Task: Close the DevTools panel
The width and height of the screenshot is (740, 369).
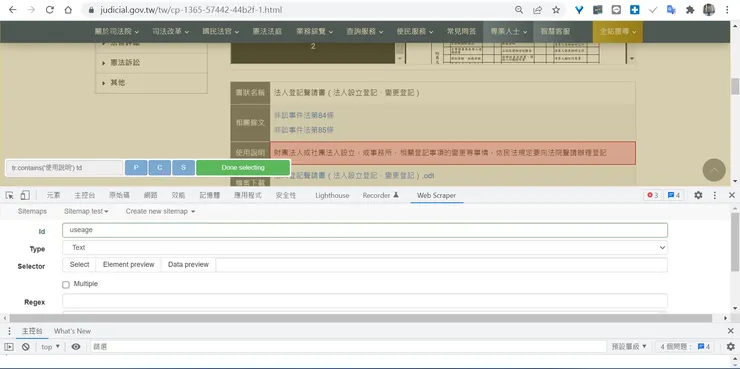Action: click(732, 195)
